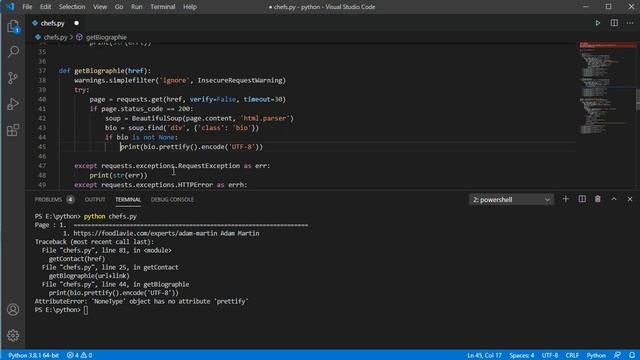Image resolution: width=640 pixels, height=360 pixels.
Task: Select Python 3.8.1 64-bit interpreter
Action: click(33, 356)
